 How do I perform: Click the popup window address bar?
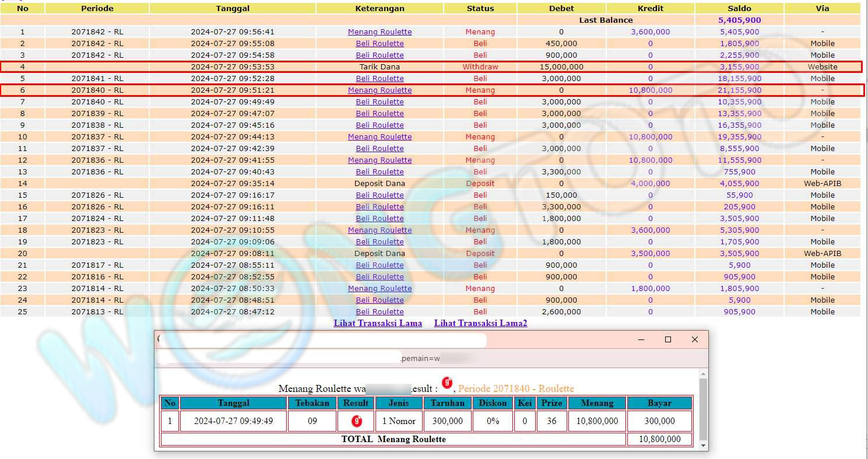tap(280, 358)
